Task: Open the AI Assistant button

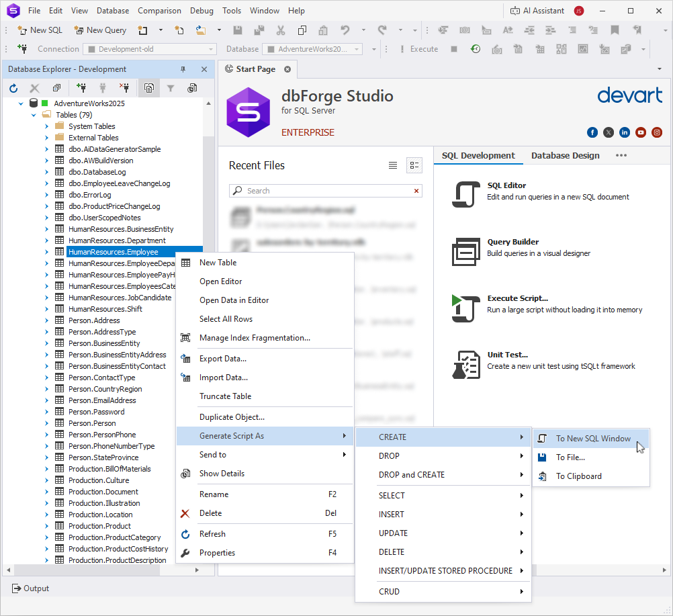Action: (x=537, y=11)
